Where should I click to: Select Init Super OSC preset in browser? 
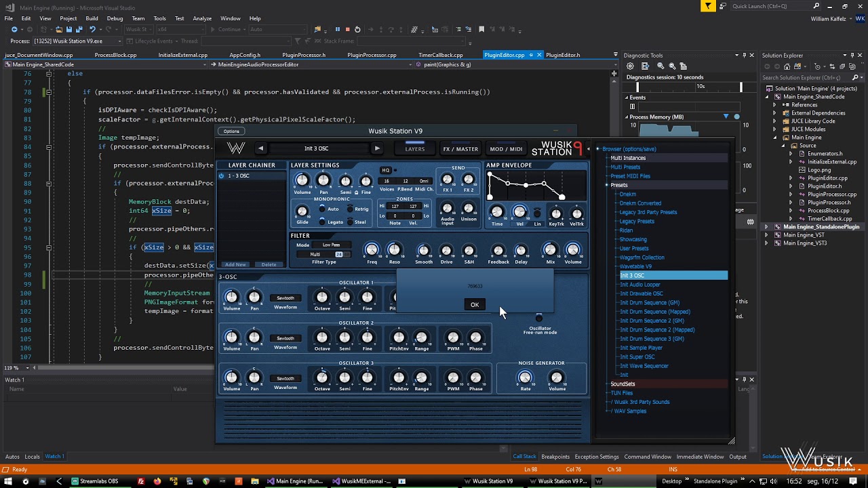[x=637, y=357]
